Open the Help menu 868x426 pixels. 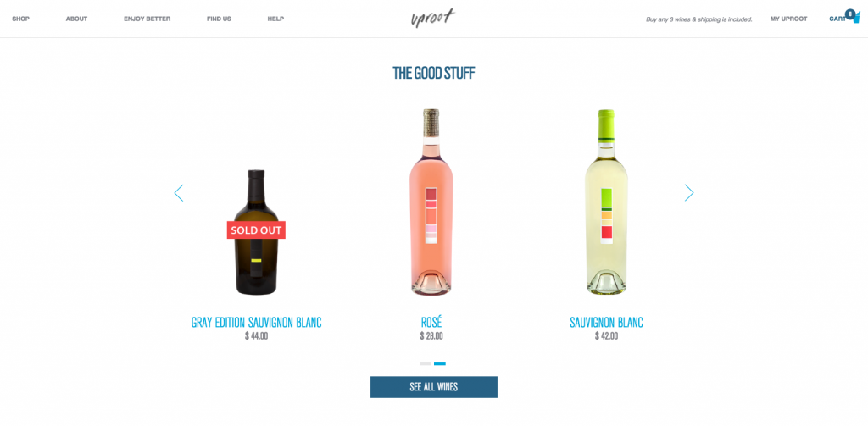275,19
